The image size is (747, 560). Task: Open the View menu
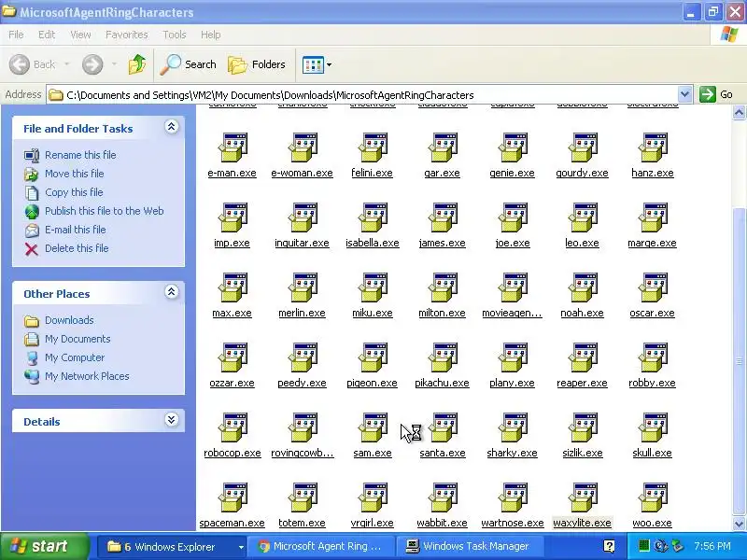click(80, 35)
